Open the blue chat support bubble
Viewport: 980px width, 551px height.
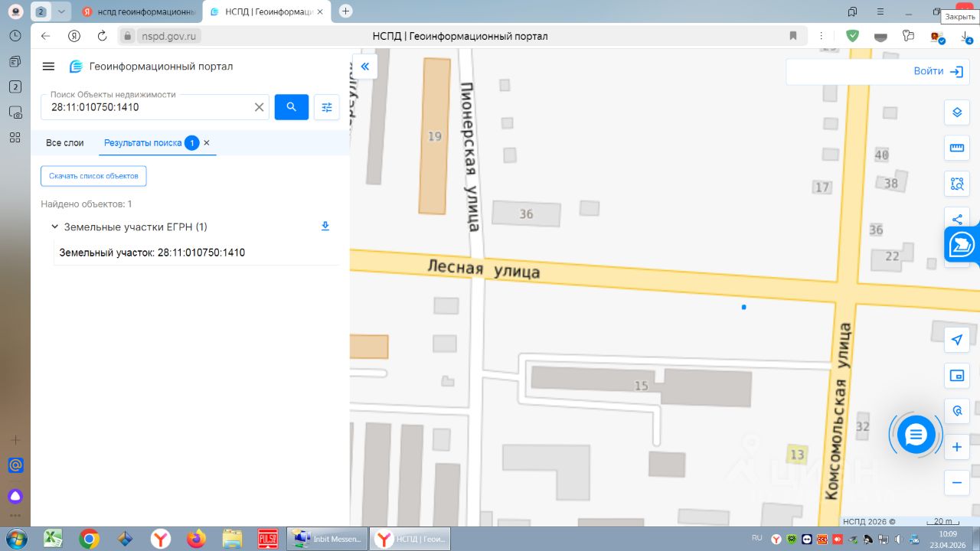click(x=916, y=435)
